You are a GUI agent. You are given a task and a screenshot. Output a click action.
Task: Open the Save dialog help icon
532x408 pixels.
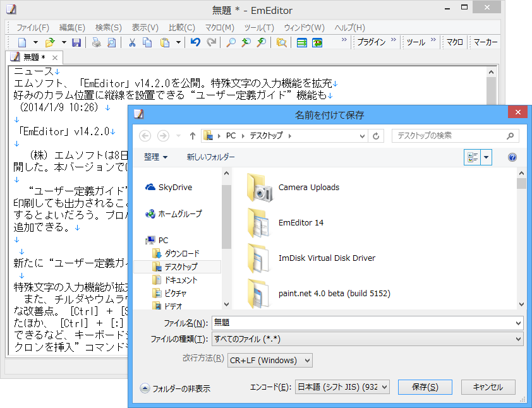click(x=512, y=157)
